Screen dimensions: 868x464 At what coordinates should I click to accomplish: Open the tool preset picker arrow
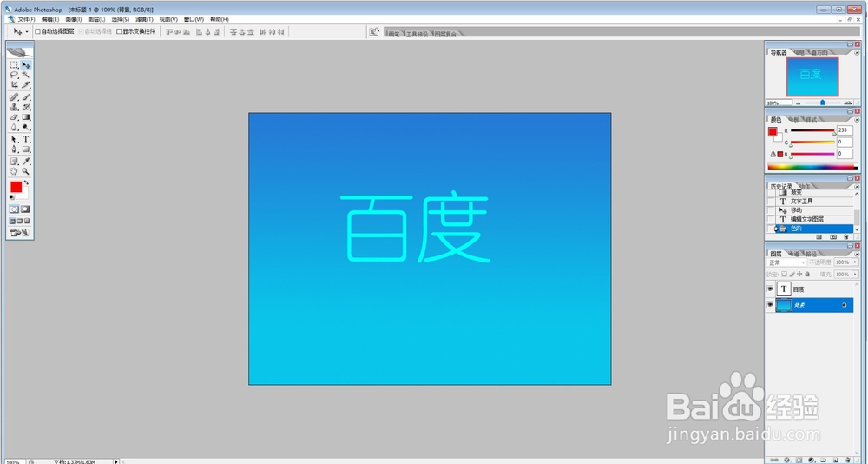coord(27,32)
